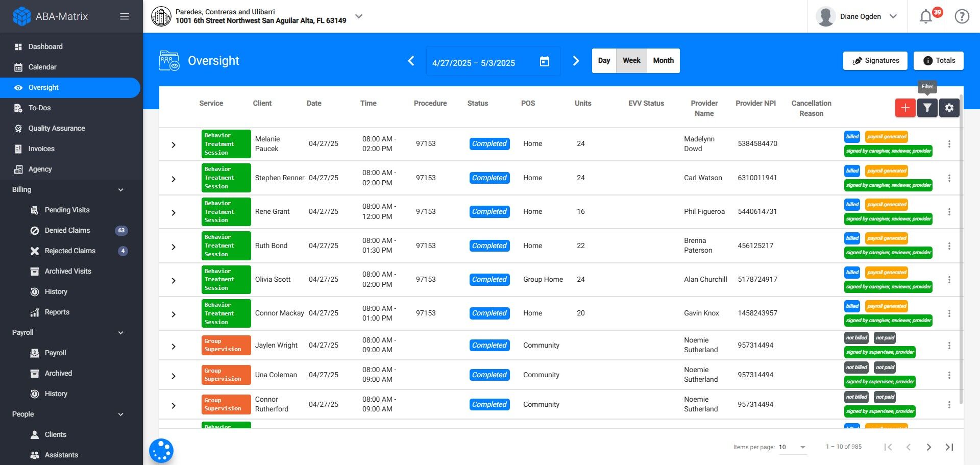This screenshot has width=980, height=465.
Task: Open the notifications bell
Action: [926, 17]
